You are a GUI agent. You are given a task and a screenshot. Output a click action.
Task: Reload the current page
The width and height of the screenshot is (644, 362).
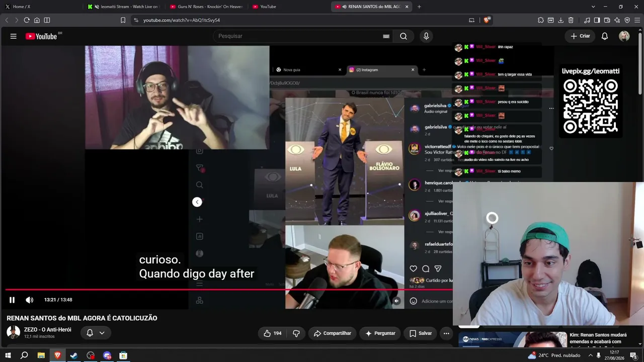coord(27,20)
